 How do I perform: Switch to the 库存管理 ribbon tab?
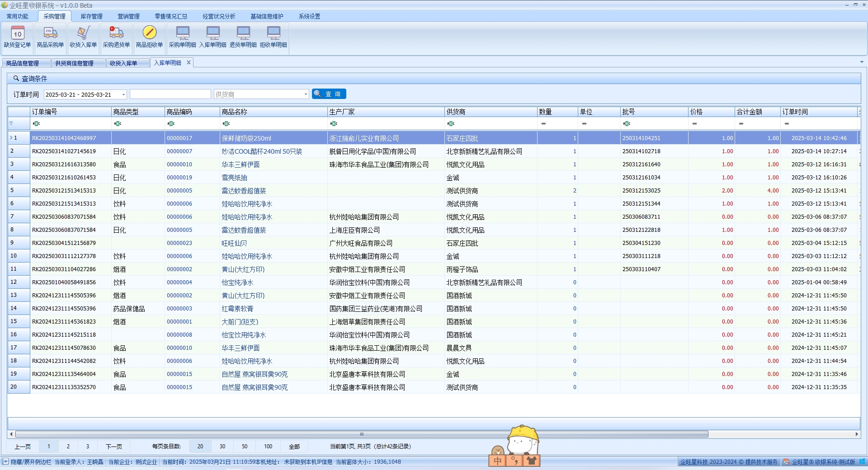point(91,16)
